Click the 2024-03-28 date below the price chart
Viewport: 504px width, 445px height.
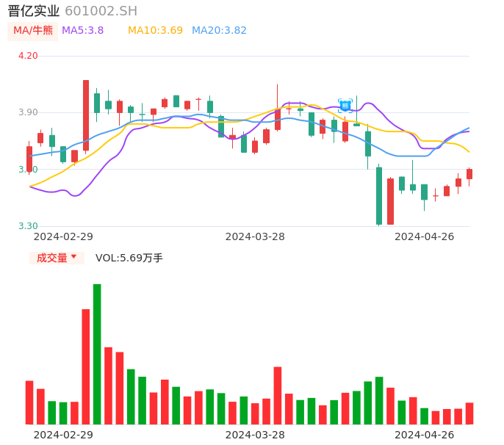(x=255, y=236)
